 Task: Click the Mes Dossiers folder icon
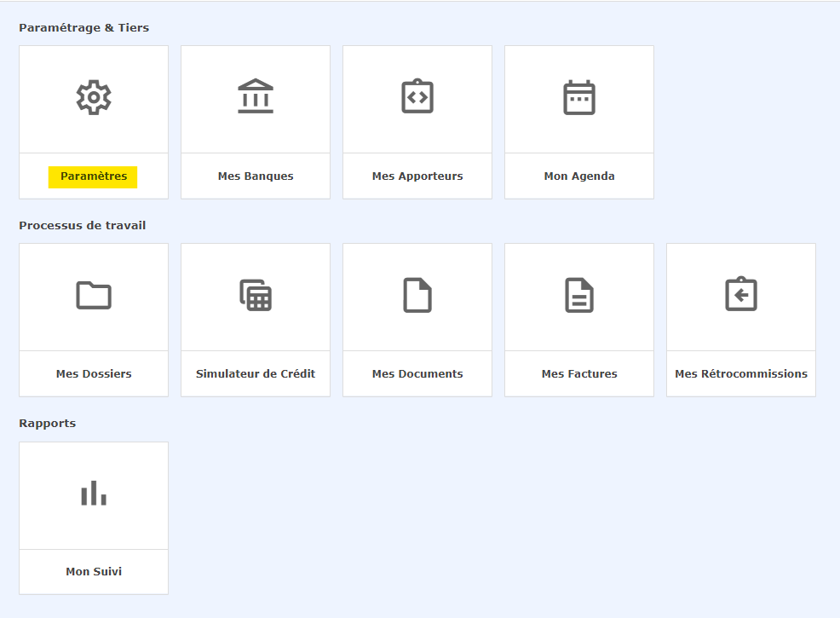(94, 295)
